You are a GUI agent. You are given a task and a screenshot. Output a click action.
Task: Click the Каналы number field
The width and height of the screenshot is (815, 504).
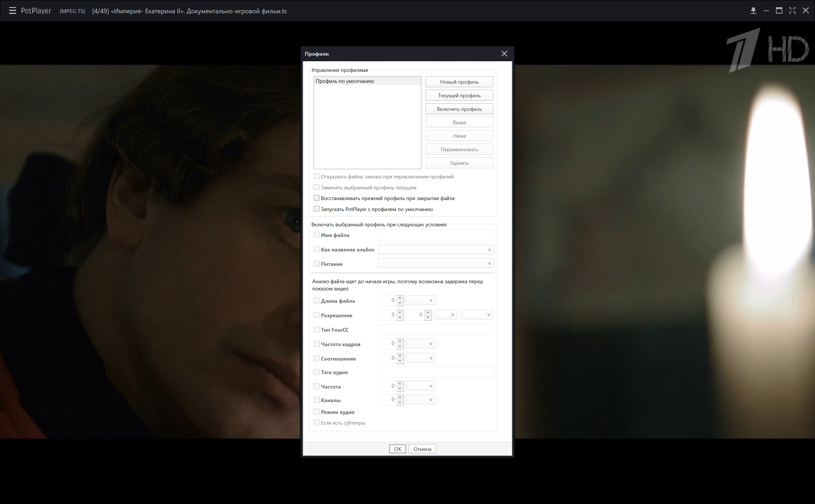pos(387,400)
